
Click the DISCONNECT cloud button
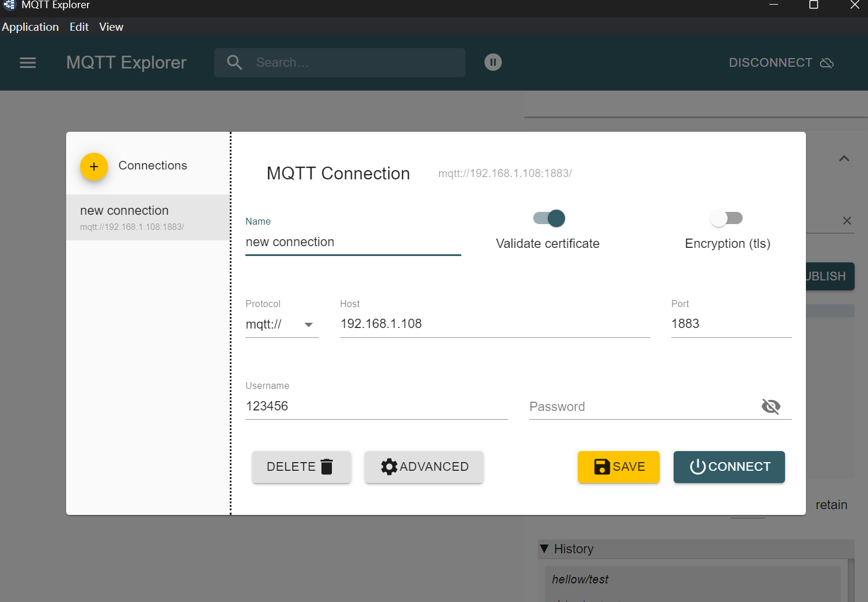(780, 63)
